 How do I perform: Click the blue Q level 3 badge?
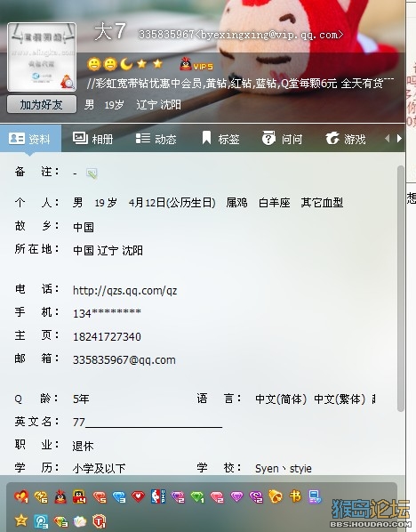point(41,521)
